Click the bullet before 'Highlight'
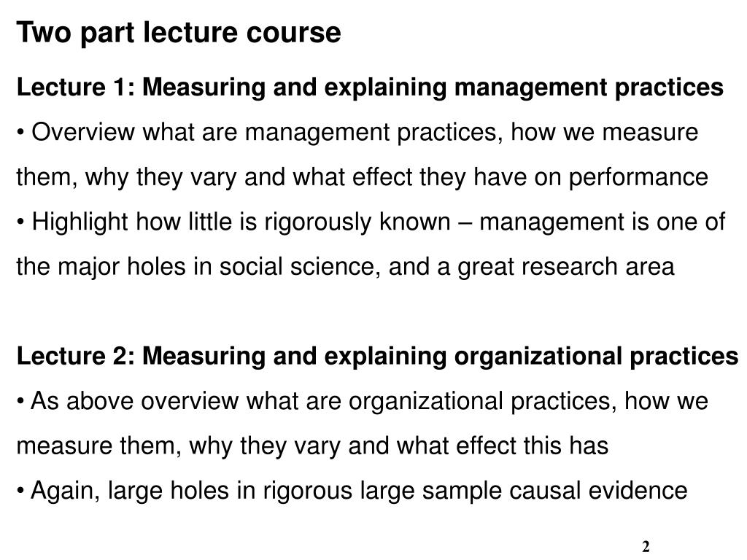Screen dimensions: 747x560 pyautogui.click(x=20, y=222)
